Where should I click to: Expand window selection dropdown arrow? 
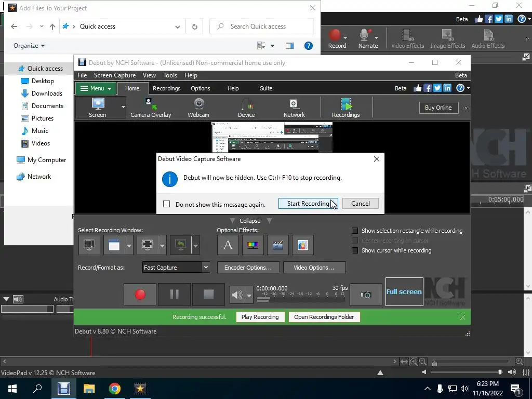129,245
